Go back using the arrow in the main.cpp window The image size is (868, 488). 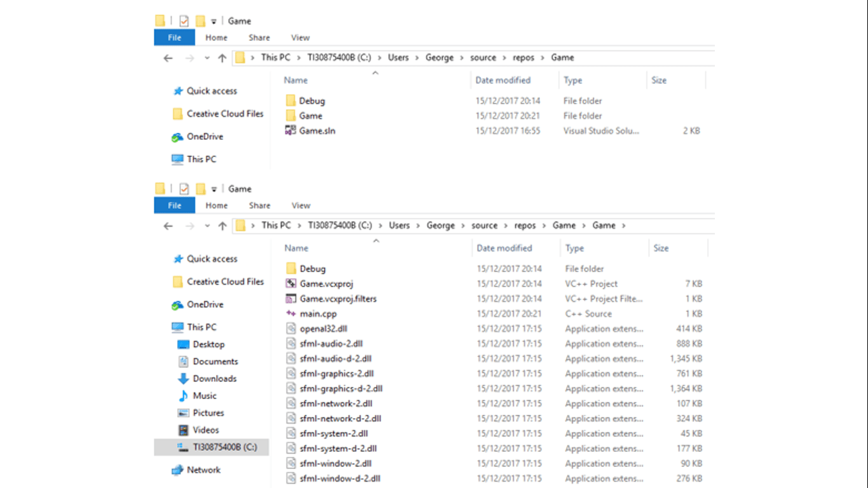(x=168, y=226)
